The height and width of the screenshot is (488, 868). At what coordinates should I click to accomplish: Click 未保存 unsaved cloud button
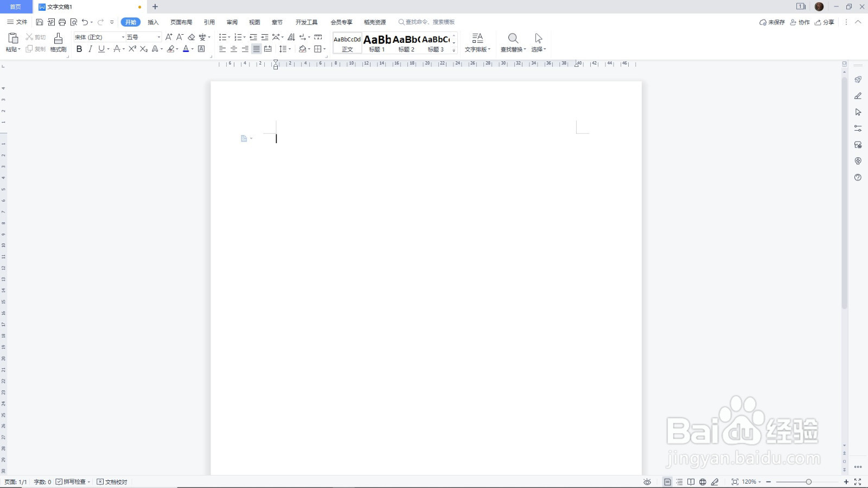(772, 22)
